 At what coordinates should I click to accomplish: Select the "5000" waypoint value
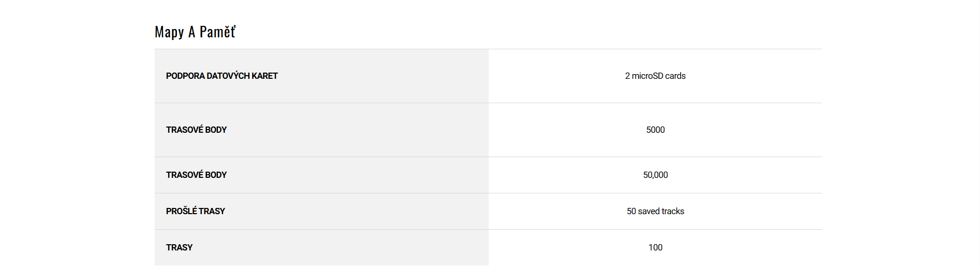(655, 130)
